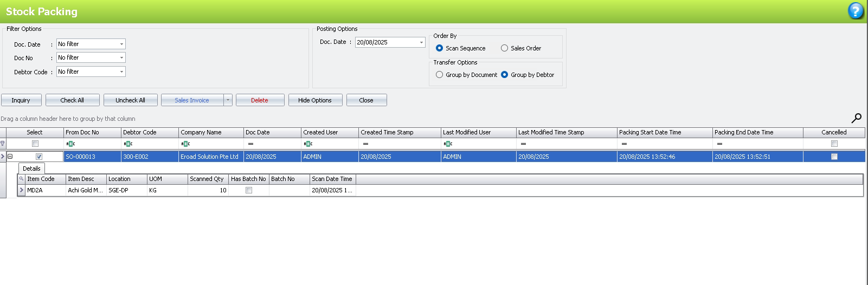Select the Details tab
Viewport: 868px width, 285px height.
coord(31,169)
